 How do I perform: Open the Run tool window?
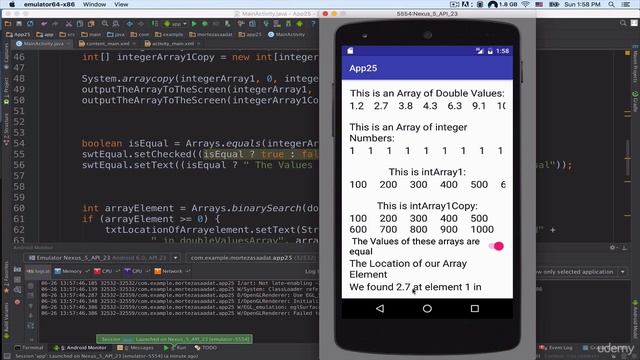[175, 348]
